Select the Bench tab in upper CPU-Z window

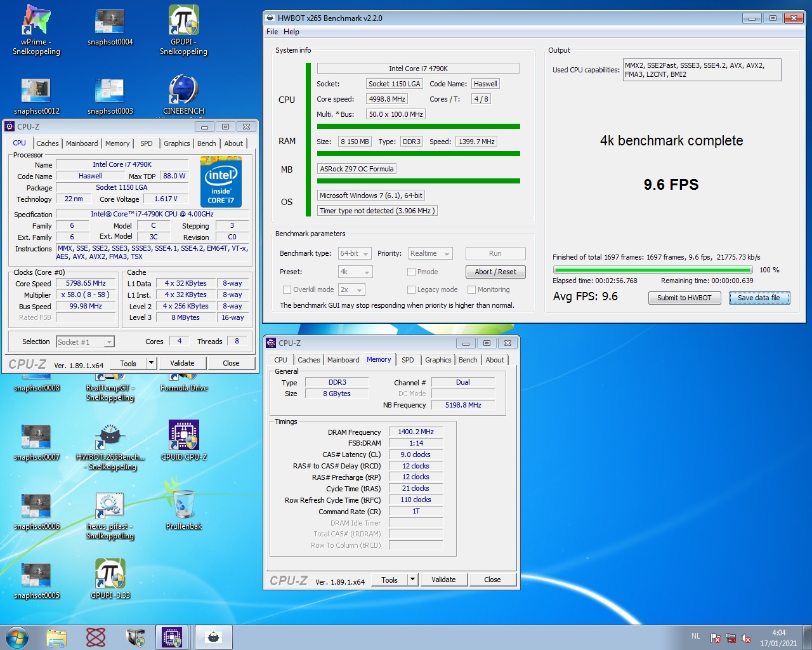(206, 143)
